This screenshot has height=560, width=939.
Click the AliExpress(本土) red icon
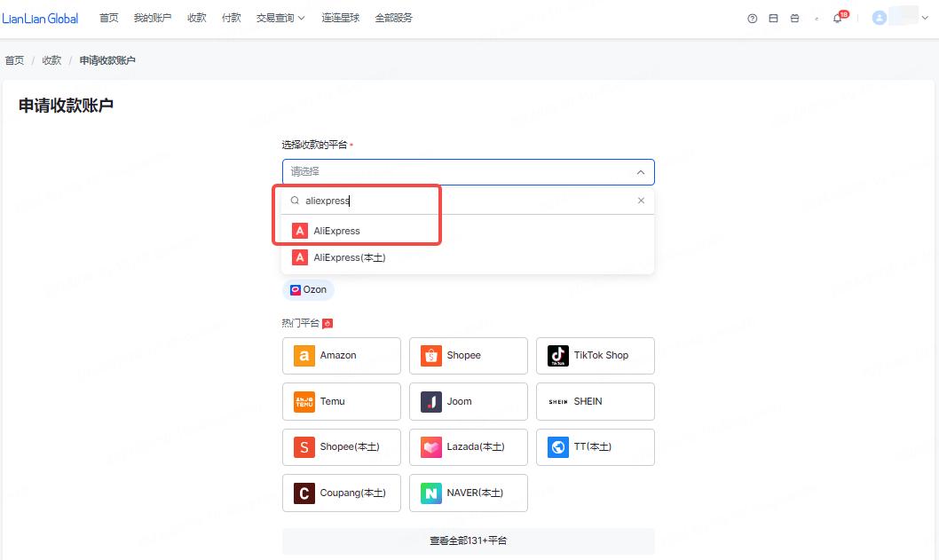pyautogui.click(x=300, y=257)
